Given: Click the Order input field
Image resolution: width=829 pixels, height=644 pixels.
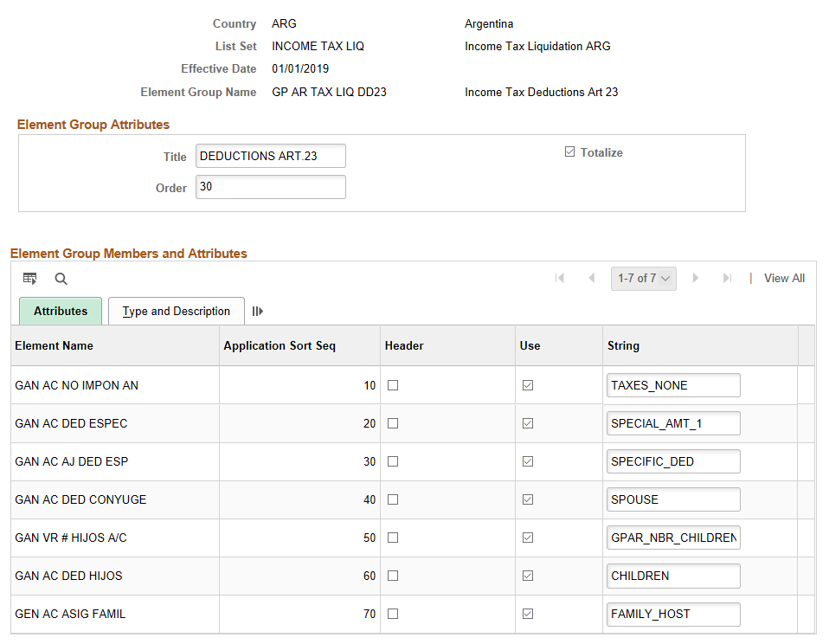Looking at the screenshot, I should 271,187.
